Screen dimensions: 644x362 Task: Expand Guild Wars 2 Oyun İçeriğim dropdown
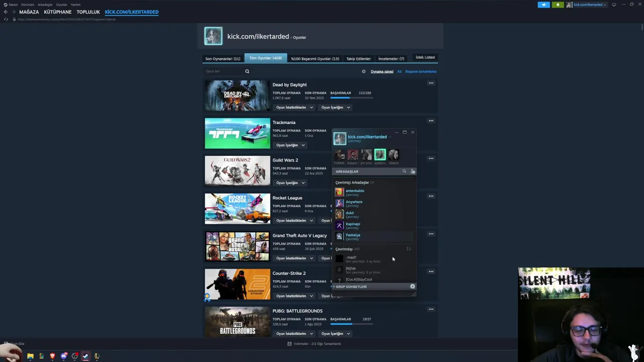290,183
